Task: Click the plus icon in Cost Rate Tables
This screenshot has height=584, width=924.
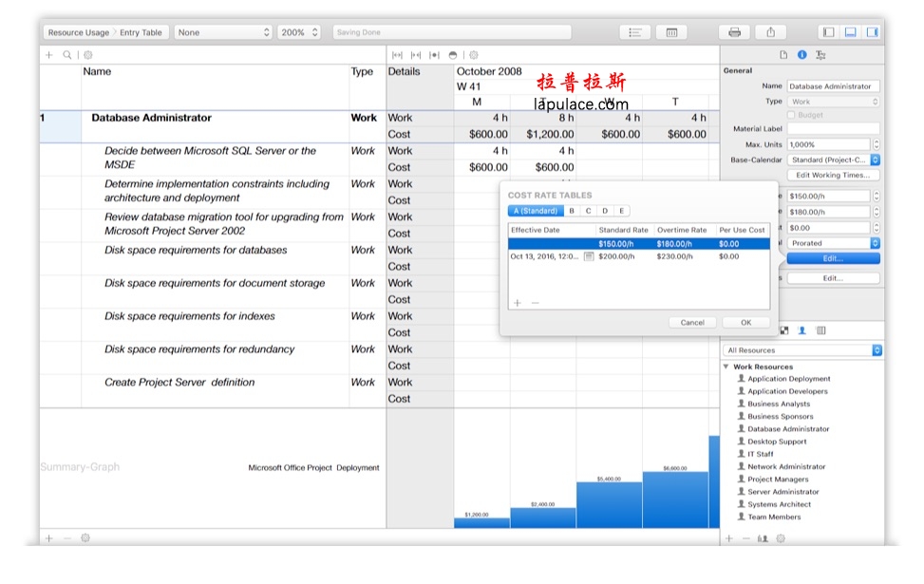Action: coord(518,303)
